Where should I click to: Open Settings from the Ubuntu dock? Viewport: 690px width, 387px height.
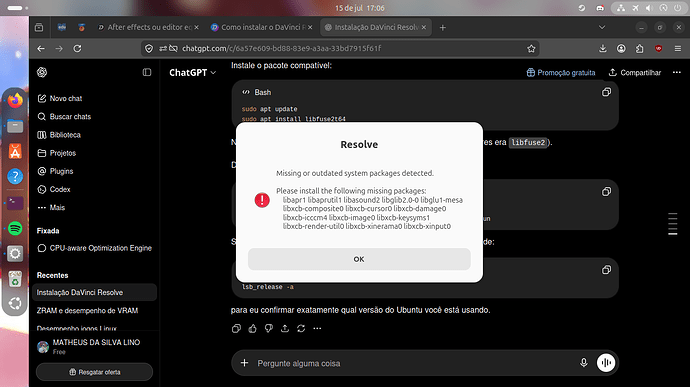[15, 254]
